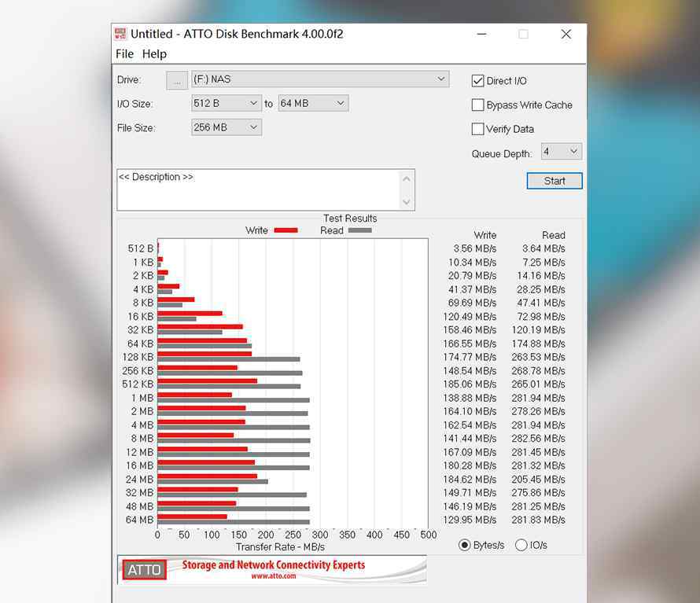Screen dimensions: 700x603
Task: Open the Help menu
Action: (154, 54)
